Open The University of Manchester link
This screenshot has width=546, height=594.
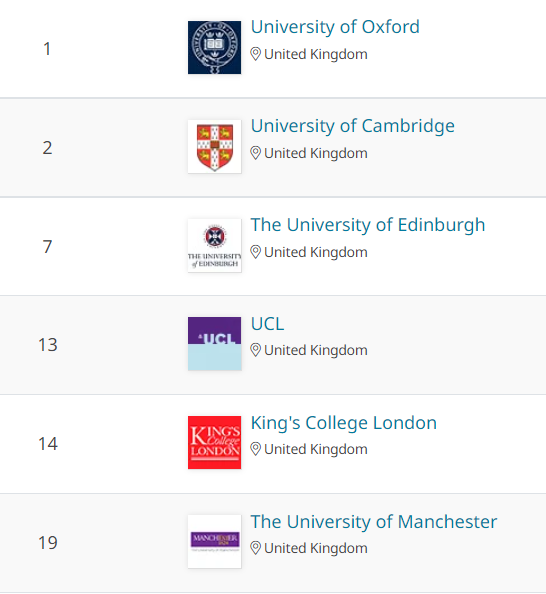(x=374, y=522)
